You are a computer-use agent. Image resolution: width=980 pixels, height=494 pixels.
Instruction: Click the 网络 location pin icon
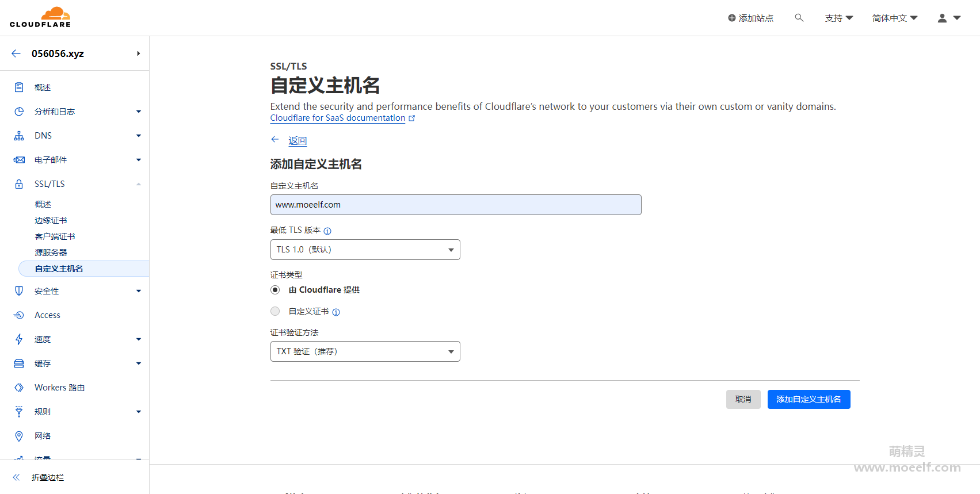tap(19, 436)
